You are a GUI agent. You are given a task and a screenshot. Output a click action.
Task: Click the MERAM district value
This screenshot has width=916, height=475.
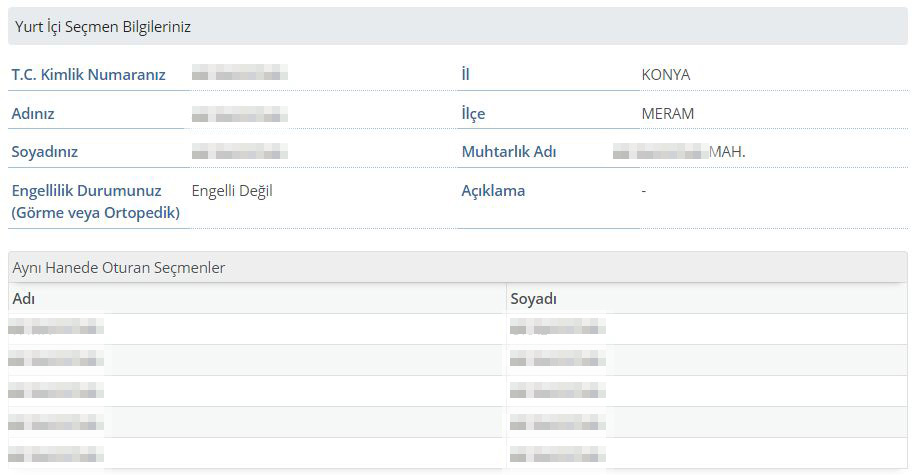click(667, 114)
